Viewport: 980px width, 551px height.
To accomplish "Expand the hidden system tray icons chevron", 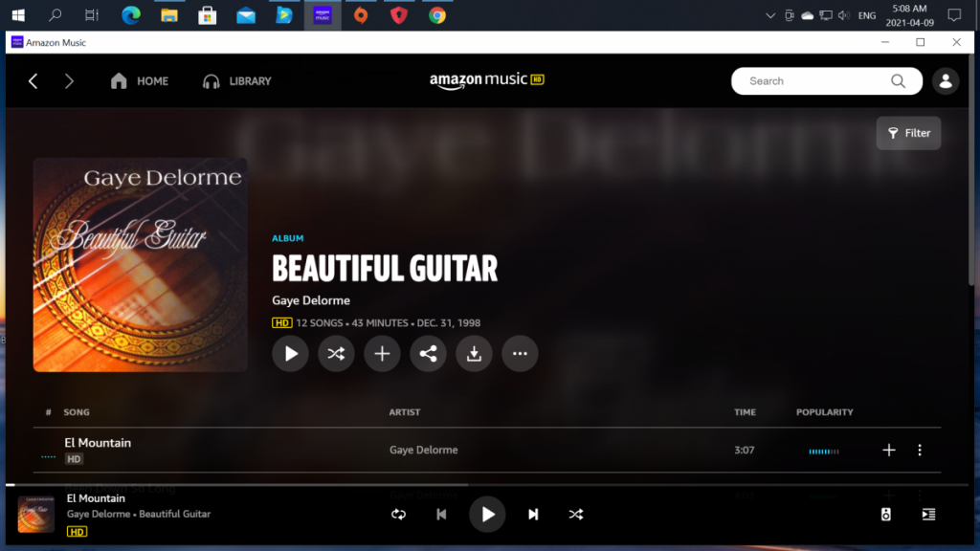I will pyautogui.click(x=770, y=15).
